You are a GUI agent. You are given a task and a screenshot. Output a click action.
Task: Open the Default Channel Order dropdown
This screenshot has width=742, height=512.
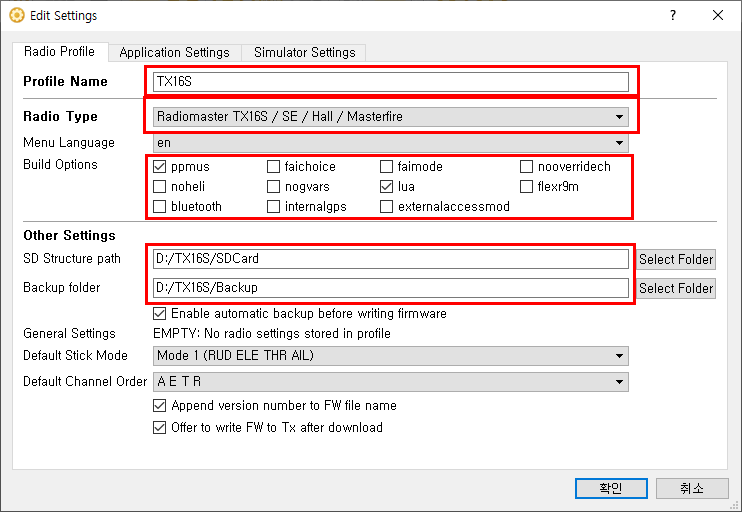tap(391, 382)
